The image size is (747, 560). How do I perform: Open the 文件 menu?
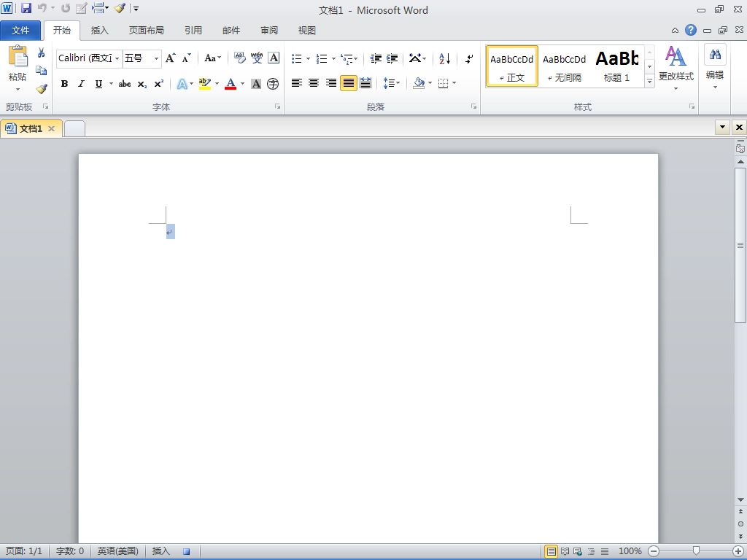(20, 30)
